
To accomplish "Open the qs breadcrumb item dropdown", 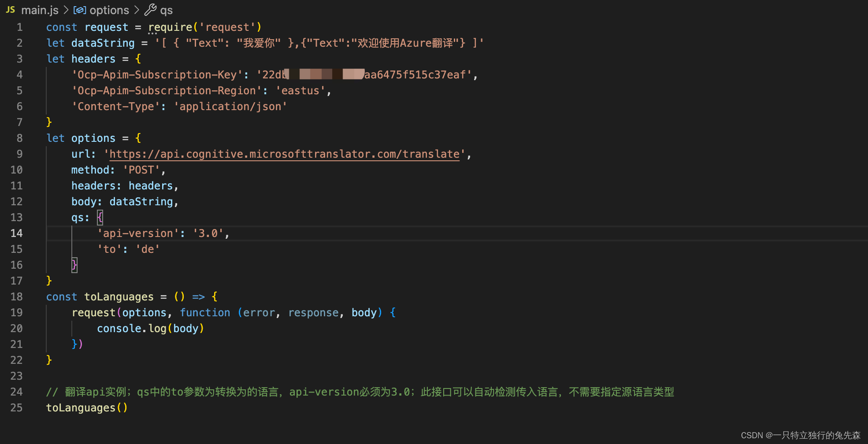I will (167, 10).
